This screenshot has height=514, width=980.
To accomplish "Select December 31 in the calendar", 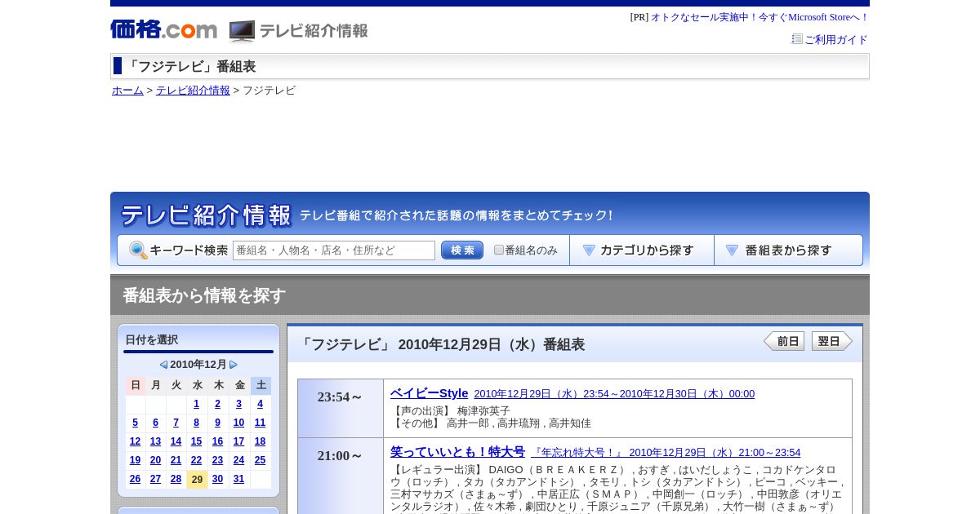I will point(238,479).
